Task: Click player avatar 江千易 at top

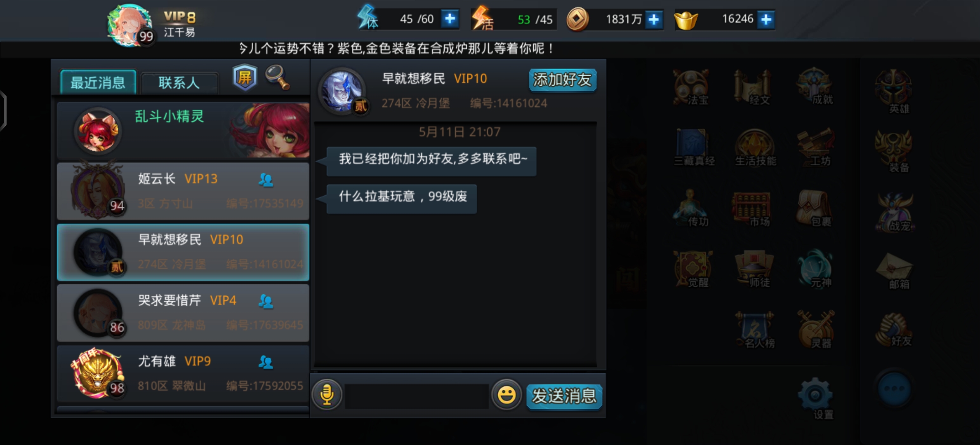Action: (130, 26)
